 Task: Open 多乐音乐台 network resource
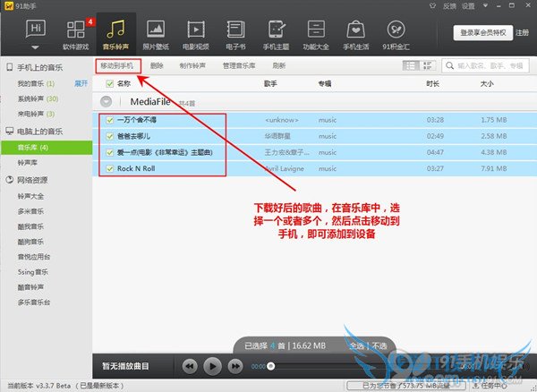coord(34,303)
